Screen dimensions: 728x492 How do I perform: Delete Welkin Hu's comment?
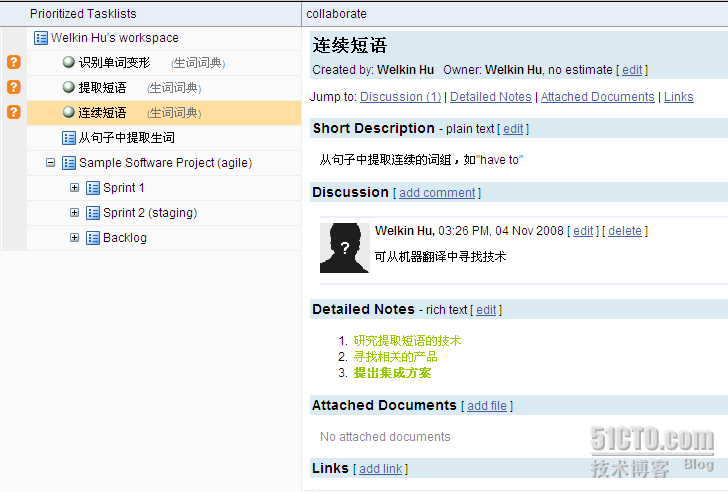coord(625,231)
